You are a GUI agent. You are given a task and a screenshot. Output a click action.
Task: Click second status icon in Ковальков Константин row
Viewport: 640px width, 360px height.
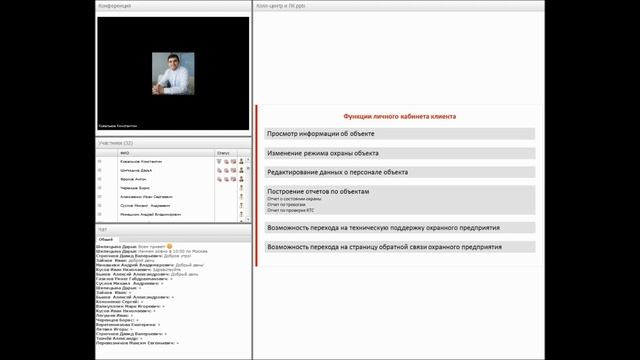point(227,162)
